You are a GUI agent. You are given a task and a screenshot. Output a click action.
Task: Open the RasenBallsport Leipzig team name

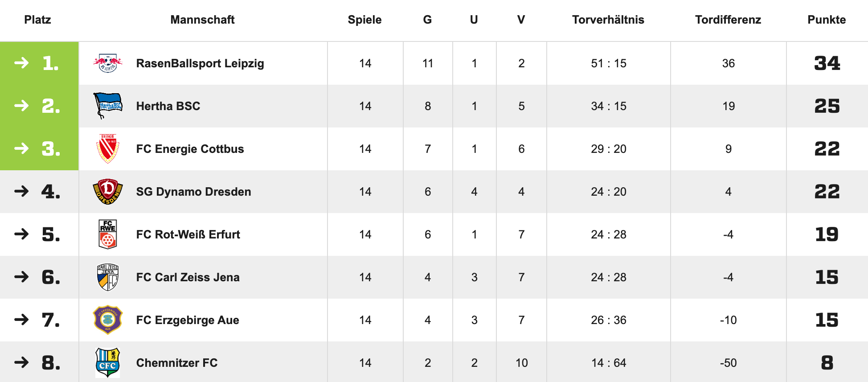(200, 63)
